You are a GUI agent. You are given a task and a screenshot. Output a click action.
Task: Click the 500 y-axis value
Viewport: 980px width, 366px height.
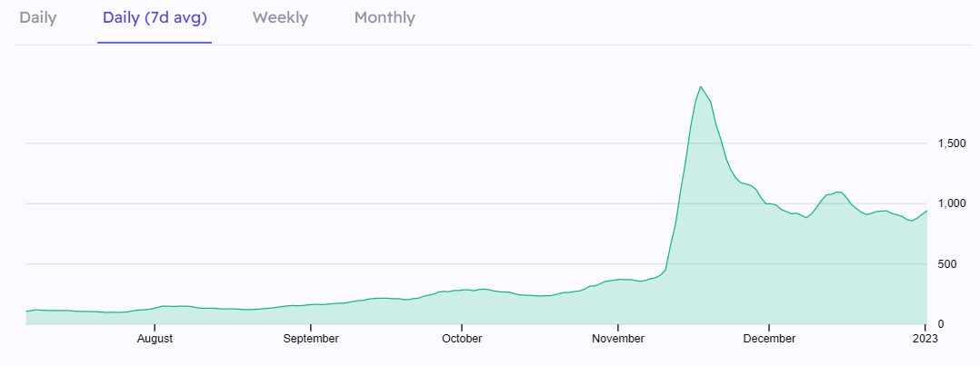coord(947,264)
